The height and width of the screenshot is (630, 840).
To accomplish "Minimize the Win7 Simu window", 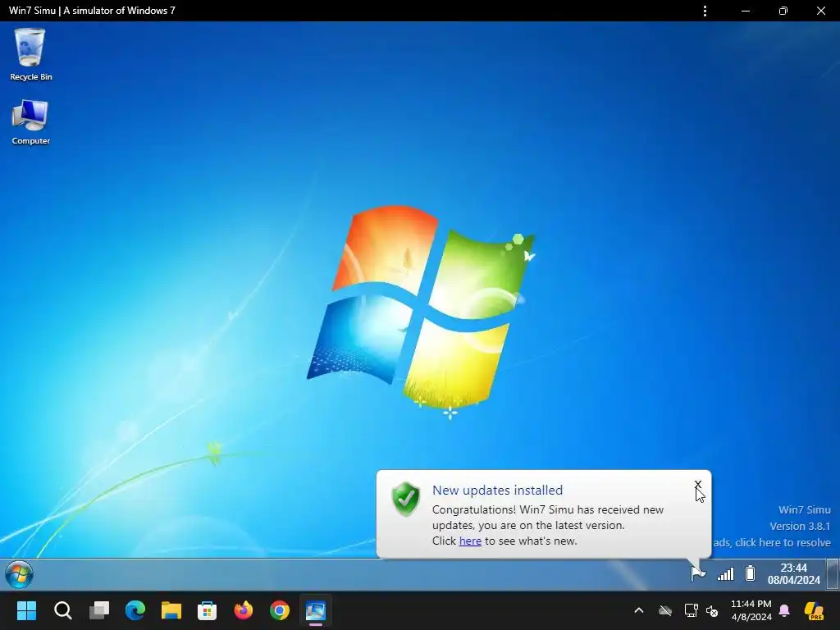I will tap(745, 11).
